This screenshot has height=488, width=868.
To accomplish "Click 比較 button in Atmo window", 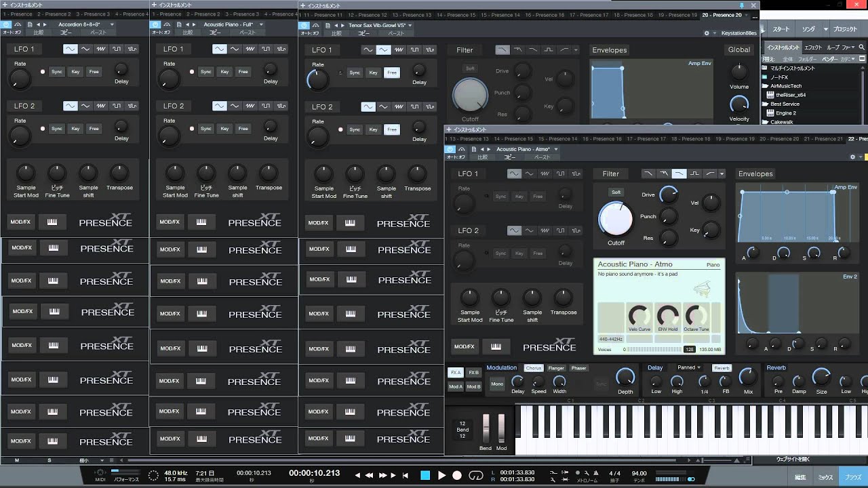I will [x=482, y=157].
